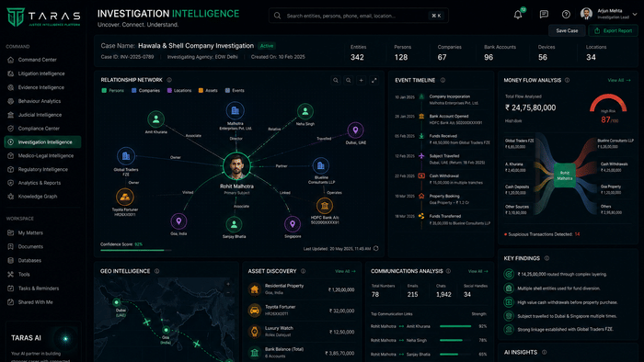Screen dimensions: 644x362
Task: Open View All in Communications Analysis
Action: [x=478, y=271]
